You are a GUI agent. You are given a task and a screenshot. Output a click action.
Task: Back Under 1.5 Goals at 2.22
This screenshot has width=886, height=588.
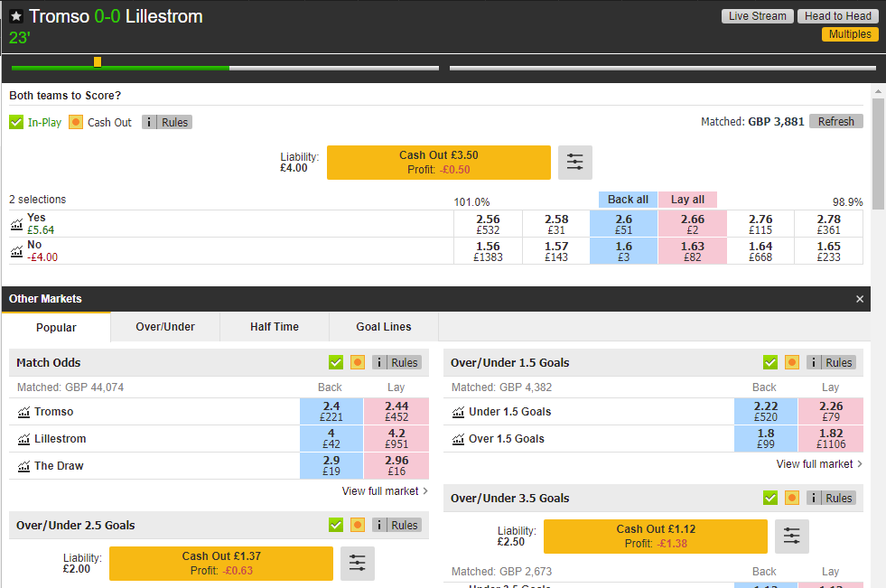tap(766, 411)
